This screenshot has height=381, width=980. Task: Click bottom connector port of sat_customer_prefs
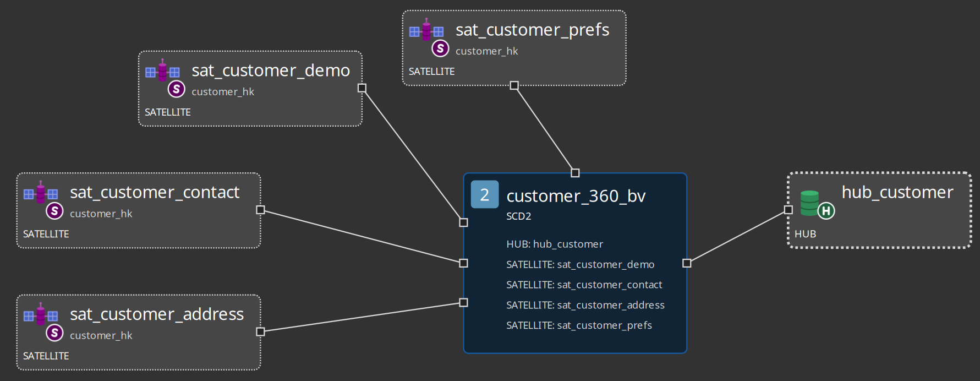pyautogui.click(x=514, y=85)
